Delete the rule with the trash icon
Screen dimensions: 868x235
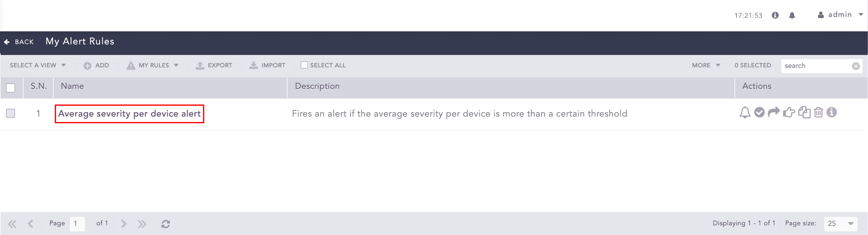pyautogui.click(x=819, y=112)
